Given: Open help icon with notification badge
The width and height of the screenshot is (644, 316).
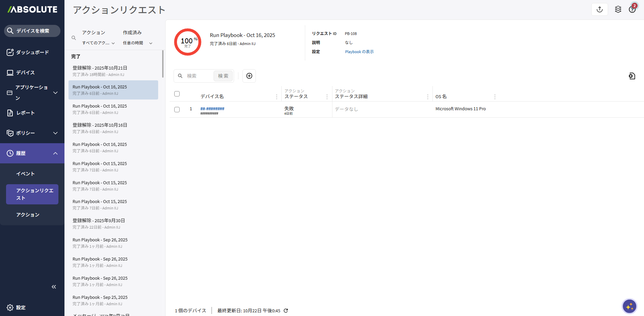Looking at the screenshot, I should [632, 9].
